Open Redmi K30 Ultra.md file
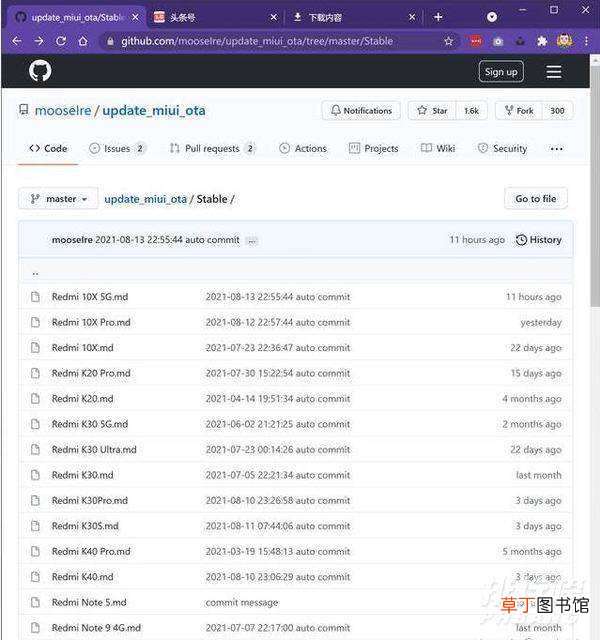 pos(94,450)
